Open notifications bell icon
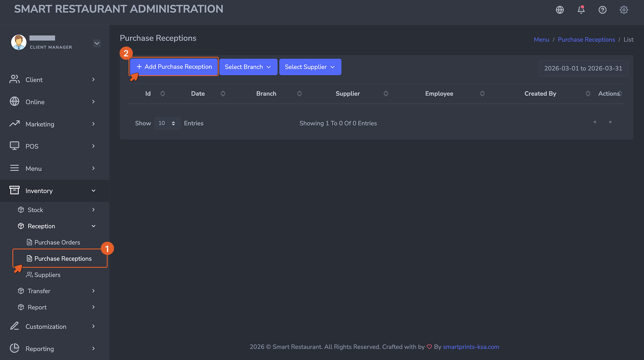 (581, 10)
